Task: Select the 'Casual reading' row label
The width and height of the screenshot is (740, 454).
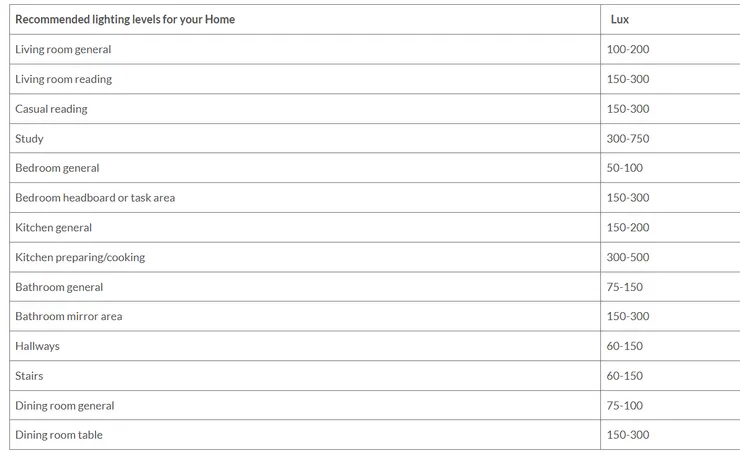Action: (x=51, y=109)
